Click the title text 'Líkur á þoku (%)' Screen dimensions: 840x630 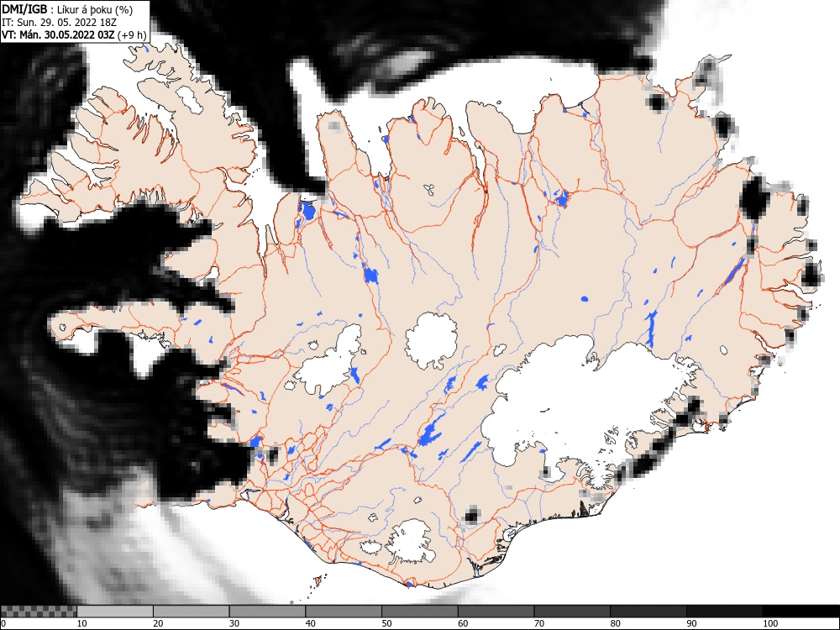[95, 9]
